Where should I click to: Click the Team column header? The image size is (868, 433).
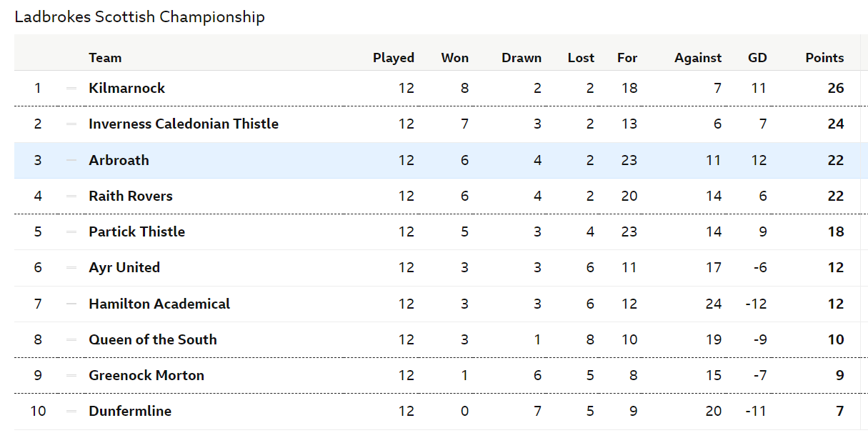pos(105,59)
